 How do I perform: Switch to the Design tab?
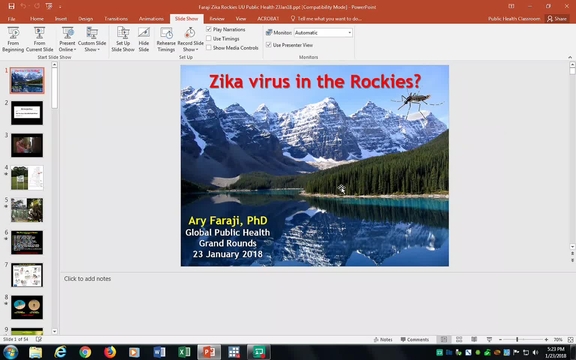click(86, 19)
